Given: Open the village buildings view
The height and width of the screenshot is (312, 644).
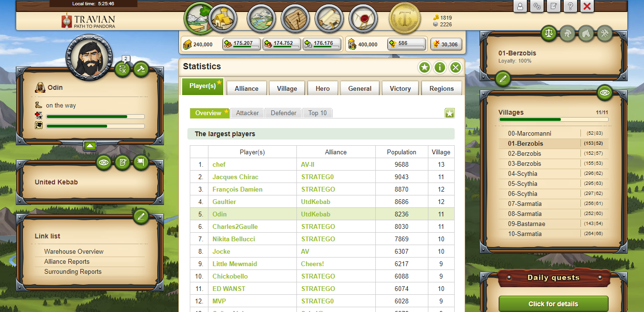Looking at the screenshot, I should (223, 19).
